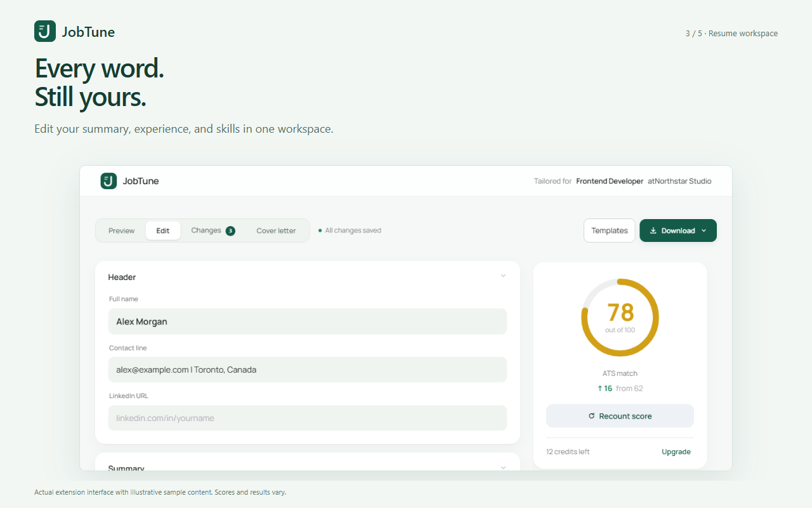Image resolution: width=812 pixels, height=508 pixels.
Task: Click the '12 credits left' text
Action: [568, 451]
